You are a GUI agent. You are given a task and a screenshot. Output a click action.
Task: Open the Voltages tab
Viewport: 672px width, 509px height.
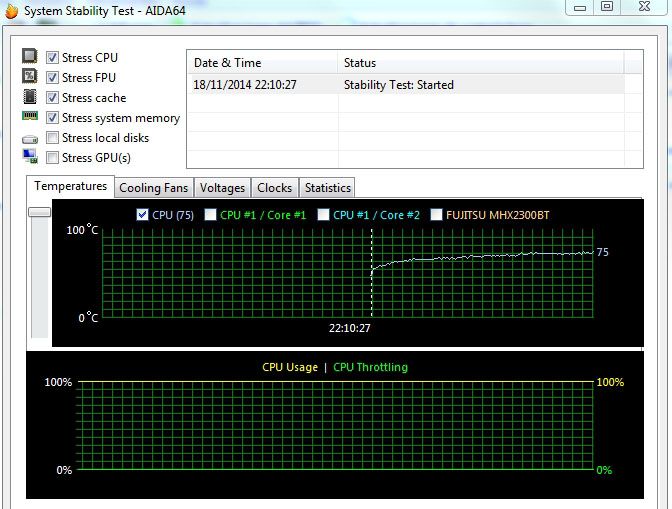coord(222,188)
